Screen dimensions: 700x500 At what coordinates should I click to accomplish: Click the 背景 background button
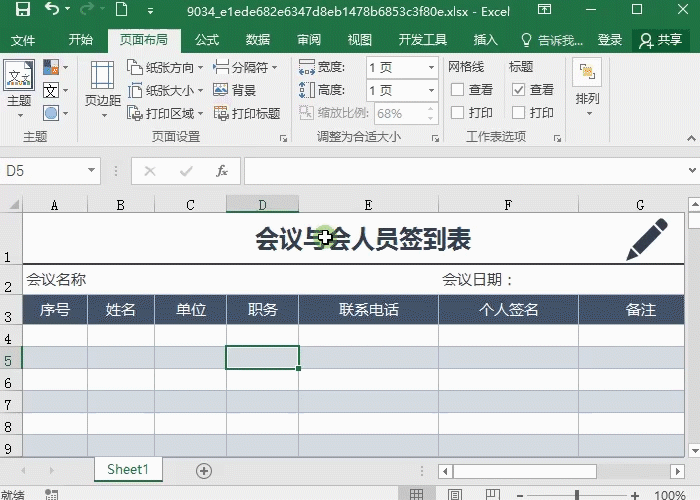click(x=234, y=91)
